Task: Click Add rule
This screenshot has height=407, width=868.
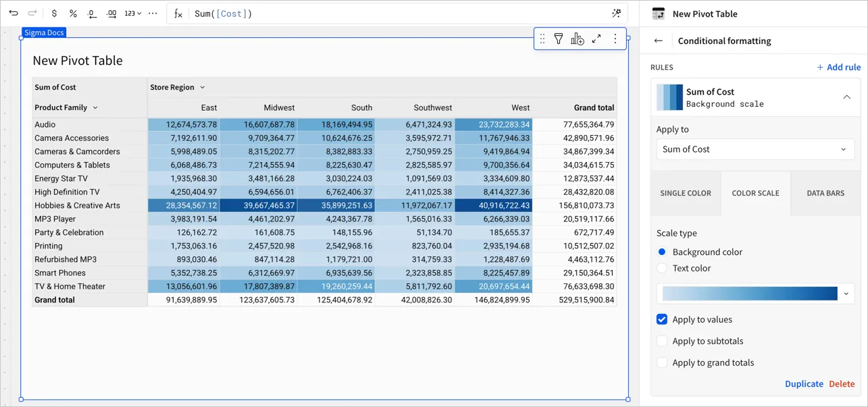Action: 838,67
